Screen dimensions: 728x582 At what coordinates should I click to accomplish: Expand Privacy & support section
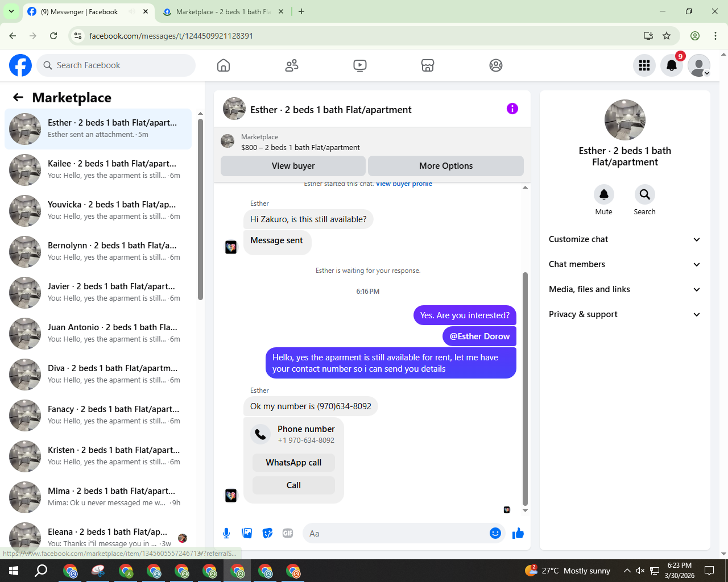click(624, 314)
